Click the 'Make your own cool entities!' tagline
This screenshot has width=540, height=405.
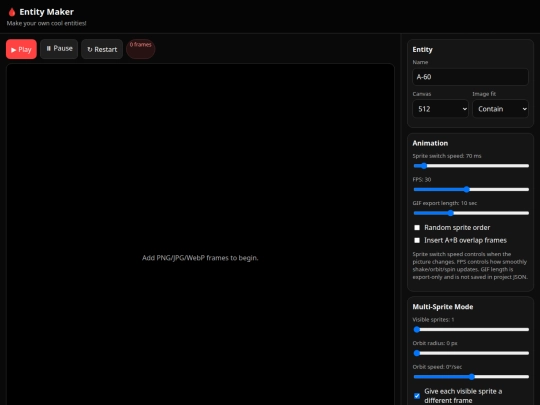46,23
